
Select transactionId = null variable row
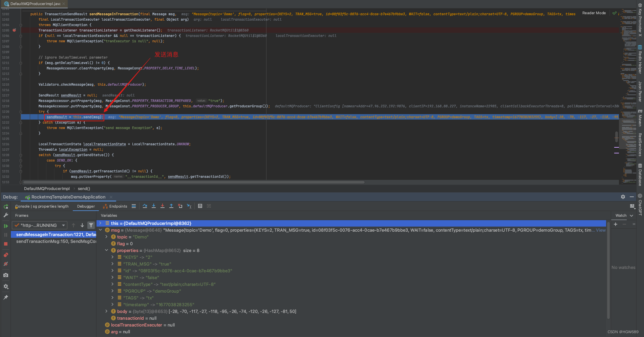pyautogui.click(x=351, y=318)
